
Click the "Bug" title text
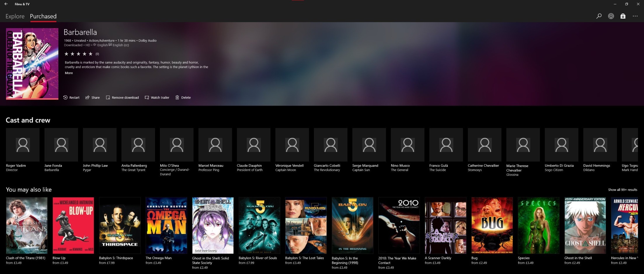[x=474, y=258]
